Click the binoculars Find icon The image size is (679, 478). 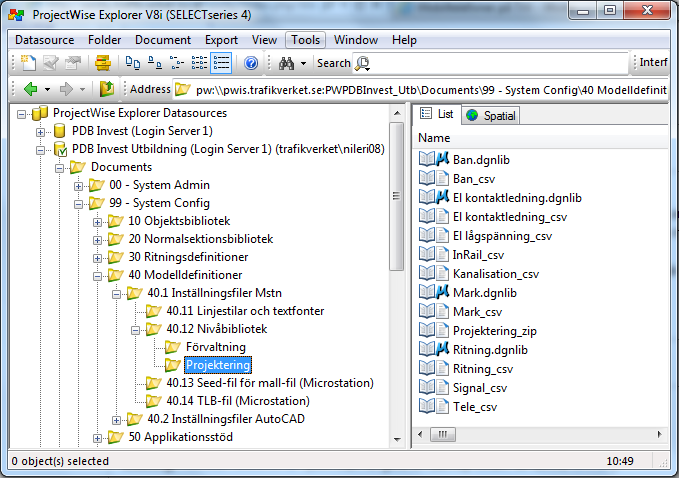pyautogui.click(x=286, y=63)
